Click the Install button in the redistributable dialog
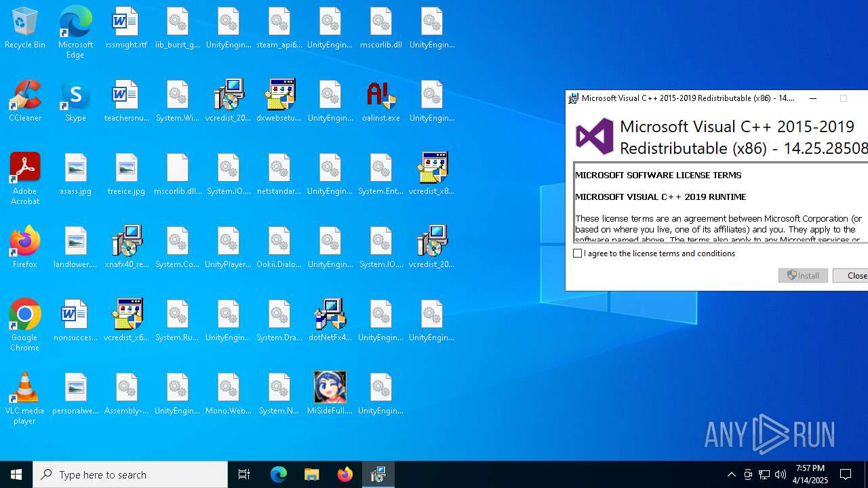Image resolution: width=868 pixels, height=488 pixels. pyautogui.click(x=803, y=275)
